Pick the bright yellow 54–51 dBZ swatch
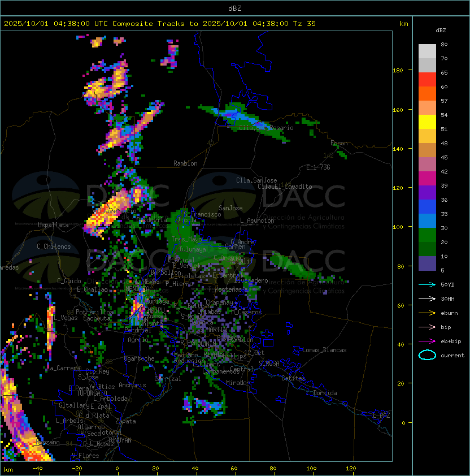Viewport: 470px width, 476px height. (427, 122)
